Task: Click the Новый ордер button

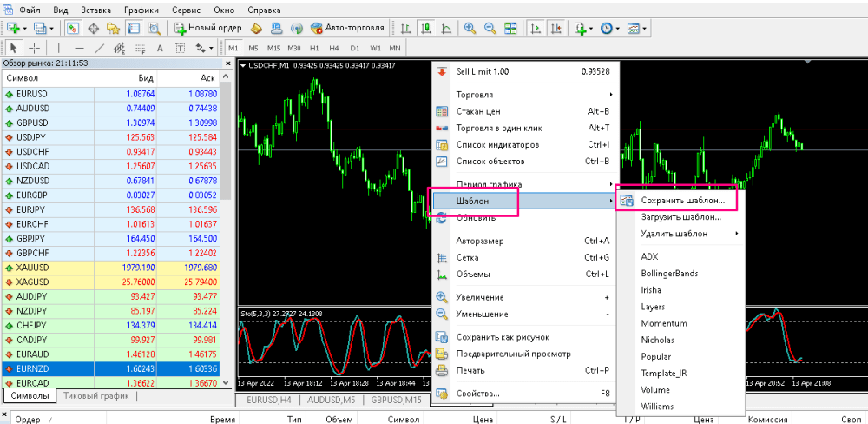Action: point(208,28)
